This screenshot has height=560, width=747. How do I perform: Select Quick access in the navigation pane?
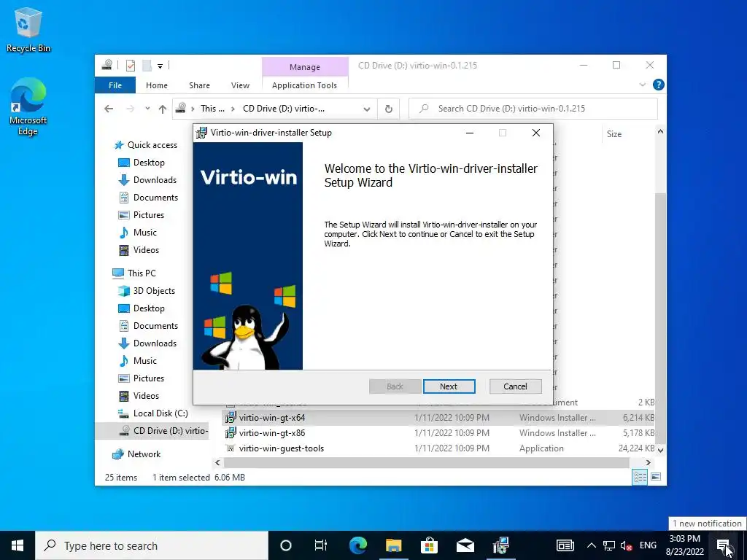click(145, 145)
